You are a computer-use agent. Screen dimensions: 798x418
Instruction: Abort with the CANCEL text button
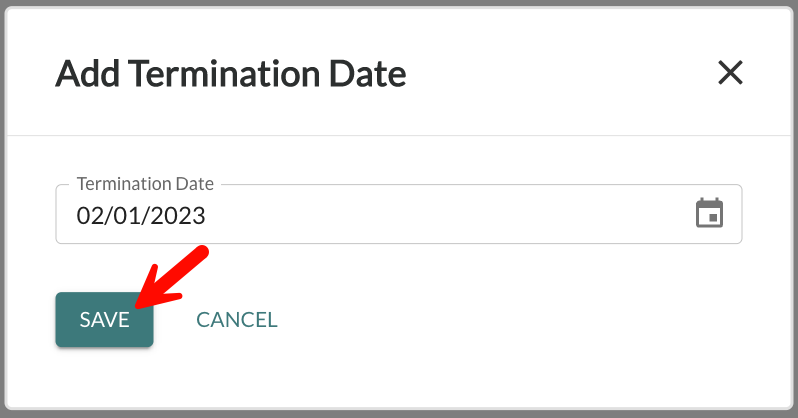click(x=237, y=320)
